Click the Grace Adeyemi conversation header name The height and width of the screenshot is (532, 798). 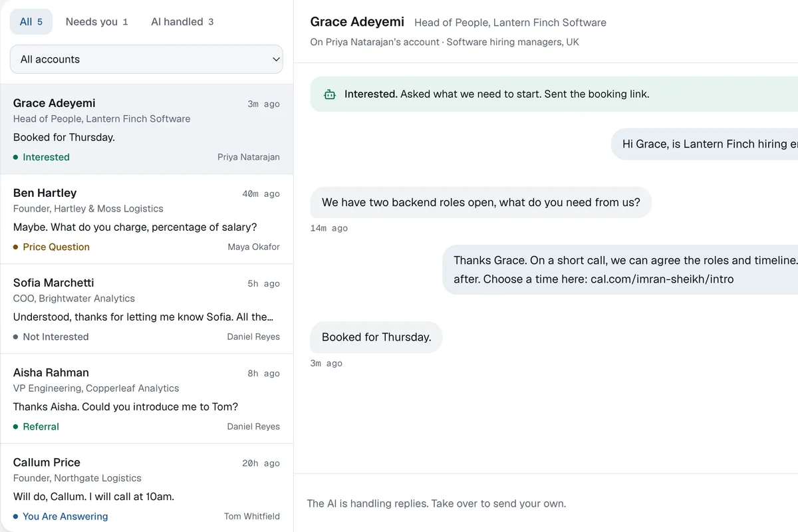[x=356, y=21]
